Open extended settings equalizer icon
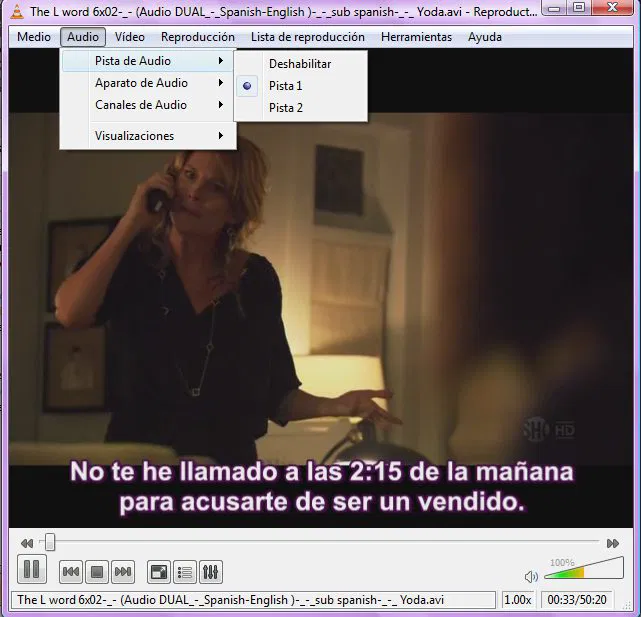The image size is (641, 617). point(211,572)
